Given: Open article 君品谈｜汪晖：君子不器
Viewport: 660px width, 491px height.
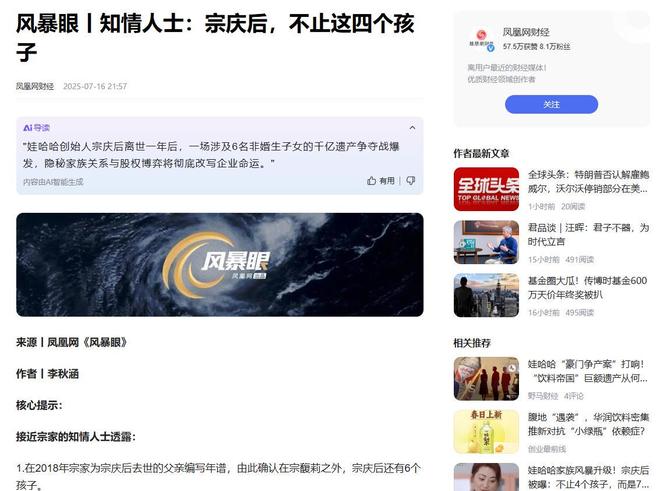Looking at the screenshot, I should click(588, 235).
